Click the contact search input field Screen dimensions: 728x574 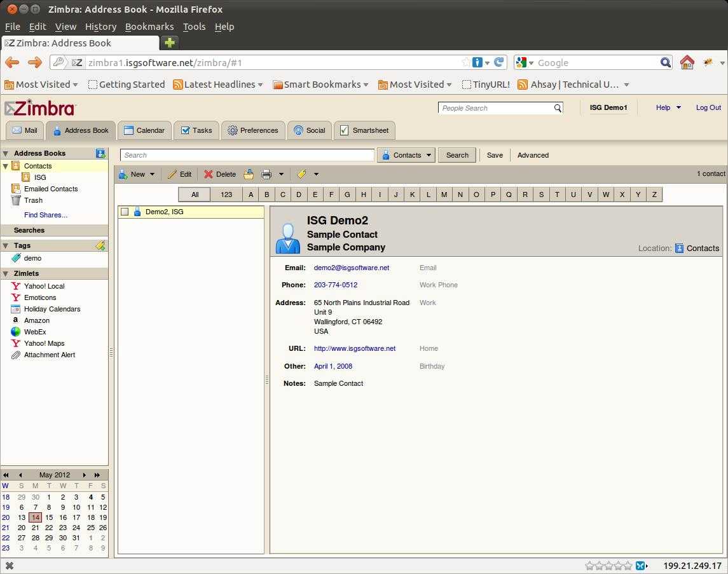tap(247, 156)
